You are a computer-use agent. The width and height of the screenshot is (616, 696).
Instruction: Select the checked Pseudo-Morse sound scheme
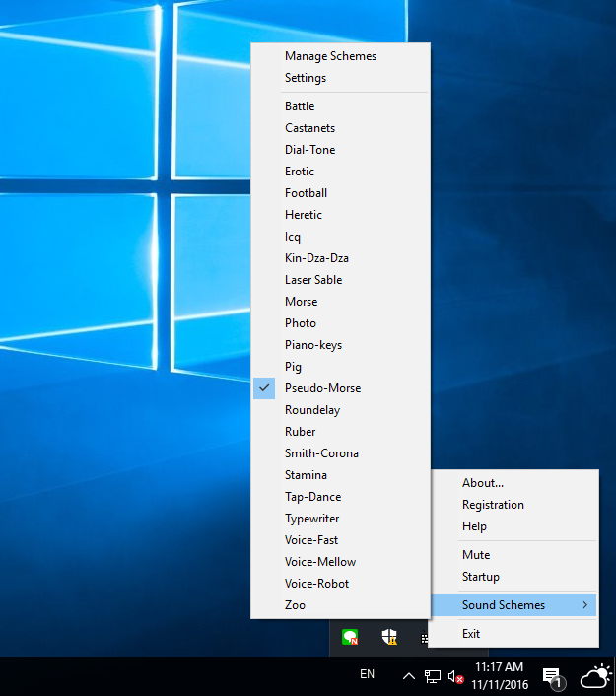(322, 388)
